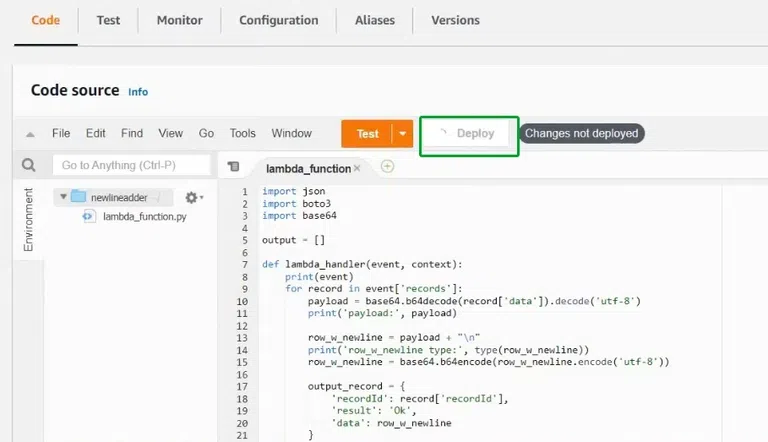Click the 'import json' line
The width and height of the screenshot is (768, 442).
coord(293,191)
